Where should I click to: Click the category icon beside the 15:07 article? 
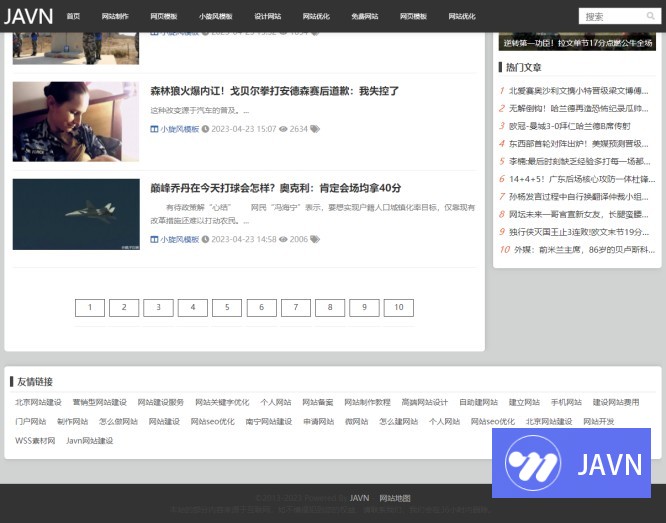coord(154,129)
